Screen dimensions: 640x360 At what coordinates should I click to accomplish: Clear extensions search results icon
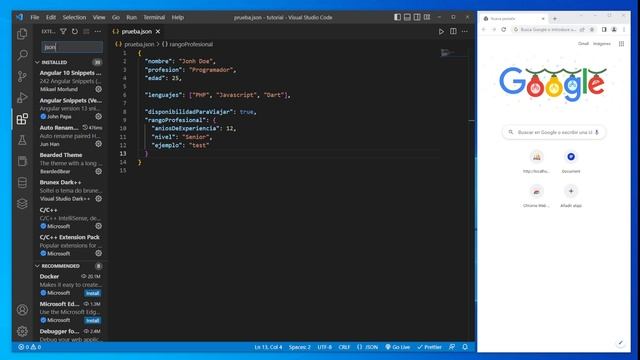[86, 31]
